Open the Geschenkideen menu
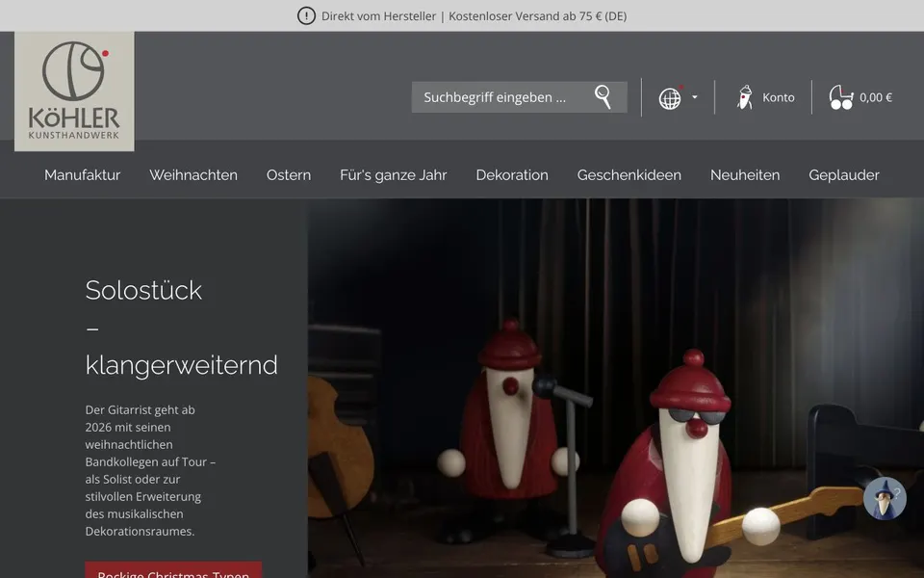924x578 pixels. point(629,175)
